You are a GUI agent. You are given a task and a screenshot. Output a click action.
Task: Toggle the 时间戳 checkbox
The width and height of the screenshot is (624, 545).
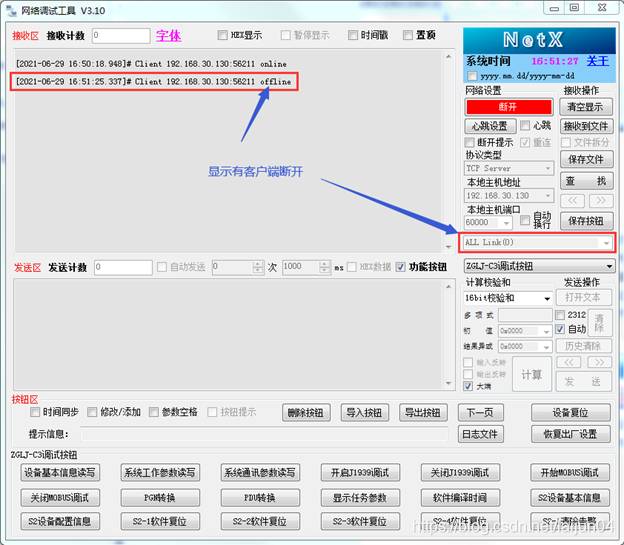[353, 35]
